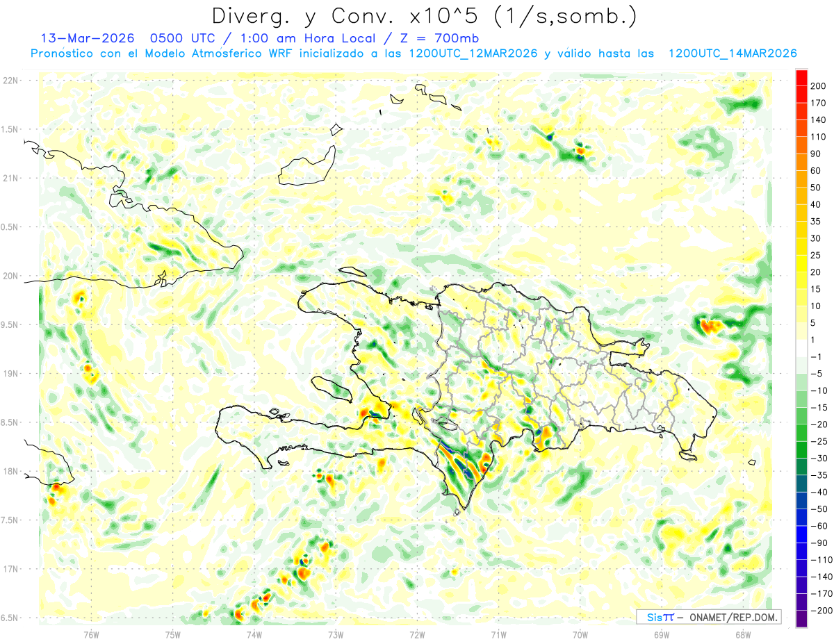Click colorbar value -30
The height and width of the screenshot is (644, 834).
pyautogui.click(x=819, y=459)
